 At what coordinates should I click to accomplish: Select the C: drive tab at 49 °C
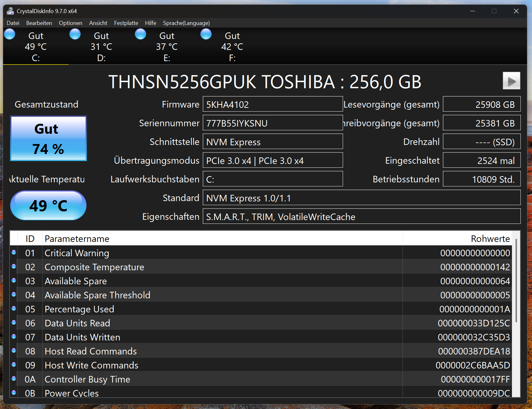pyautogui.click(x=36, y=46)
